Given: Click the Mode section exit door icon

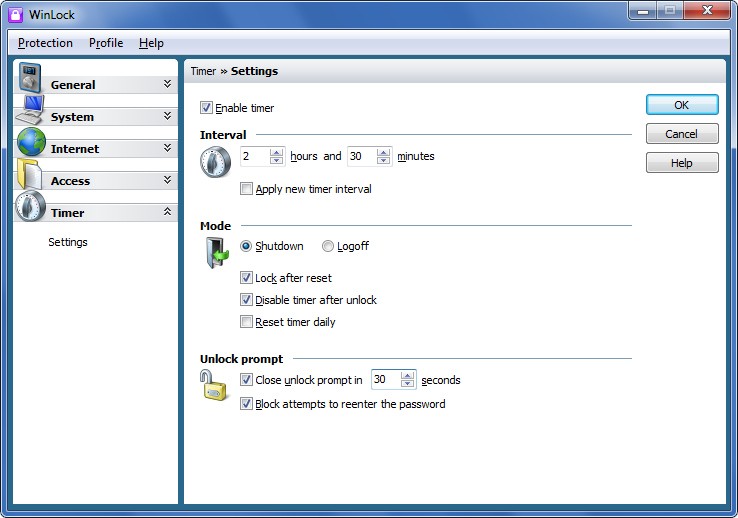Looking at the screenshot, I should tap(217, 253).
